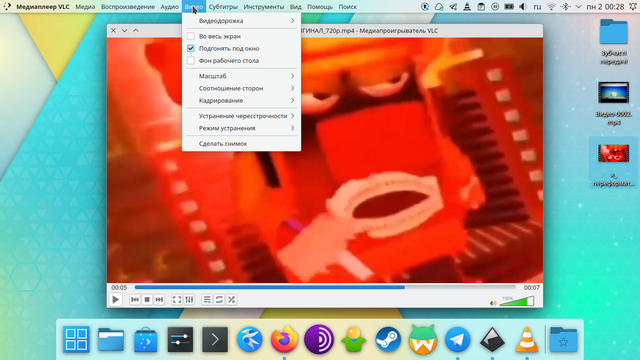Open the 'Поиск' menu bar item

(x=347, y=7)
